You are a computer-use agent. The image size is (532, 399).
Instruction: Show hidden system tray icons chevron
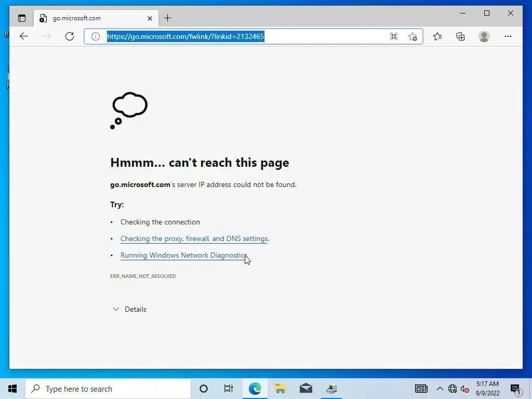440,389
